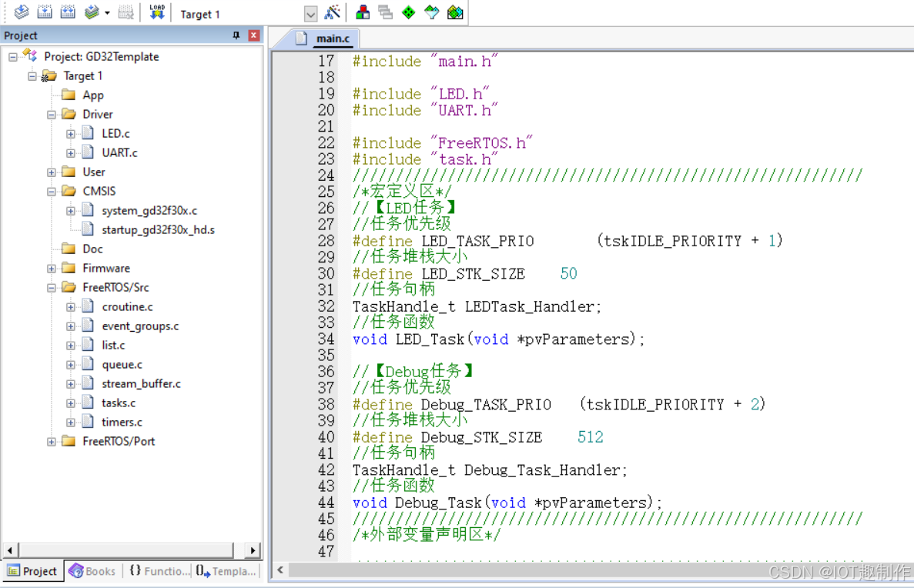Click the main.c tab document icon
Image resolution: width=914 pixels, height=588 pixels.
point(301,38)
